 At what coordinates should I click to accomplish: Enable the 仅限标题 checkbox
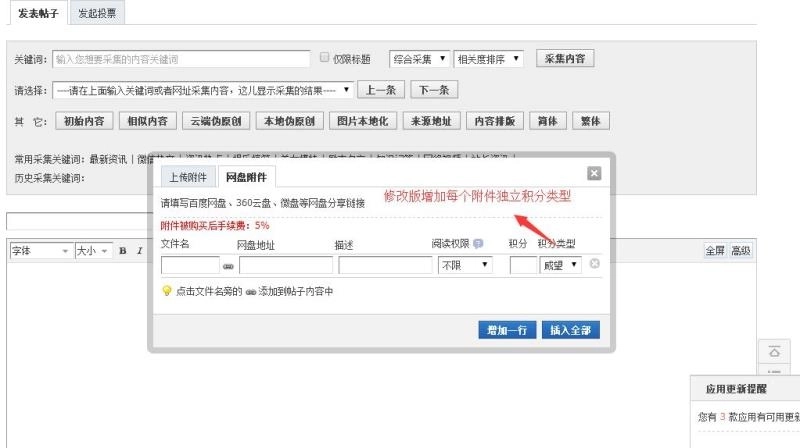[x=324, y=58]
